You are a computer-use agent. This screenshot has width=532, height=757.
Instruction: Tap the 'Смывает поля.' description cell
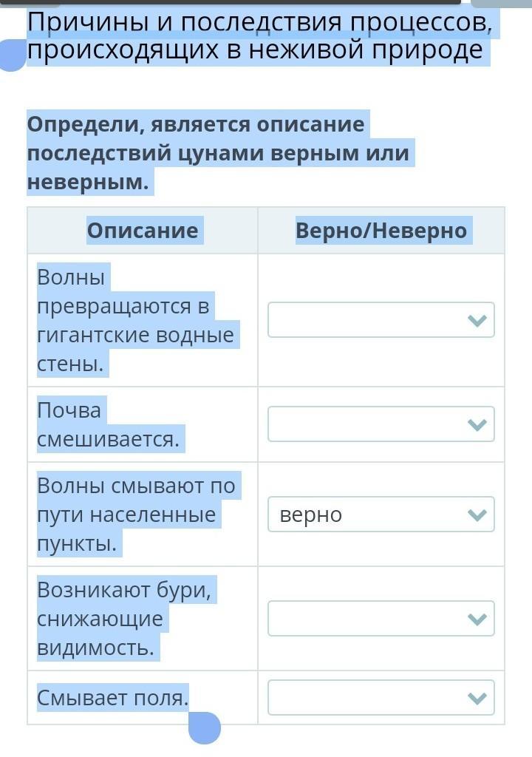112,698
